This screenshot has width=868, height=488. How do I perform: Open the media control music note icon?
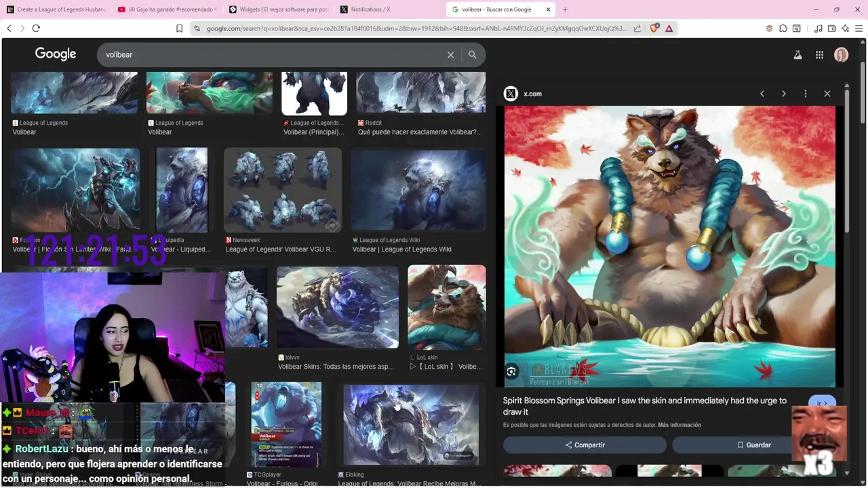pyautogui.click(x=818, y=28)
